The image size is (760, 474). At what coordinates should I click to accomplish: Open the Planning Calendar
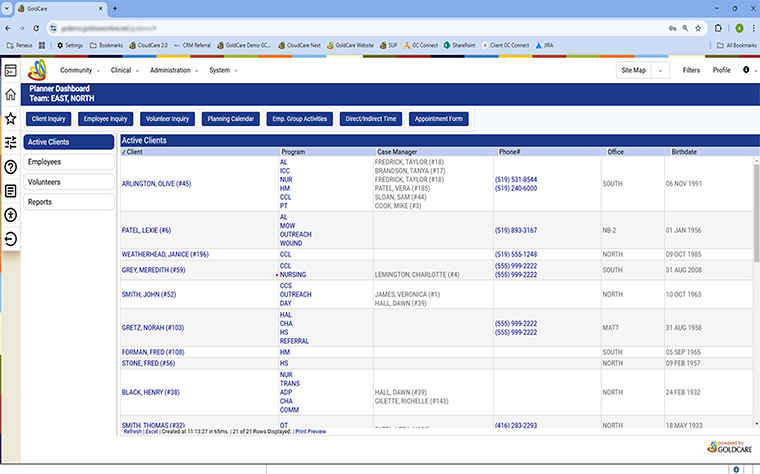coord(231,119)
